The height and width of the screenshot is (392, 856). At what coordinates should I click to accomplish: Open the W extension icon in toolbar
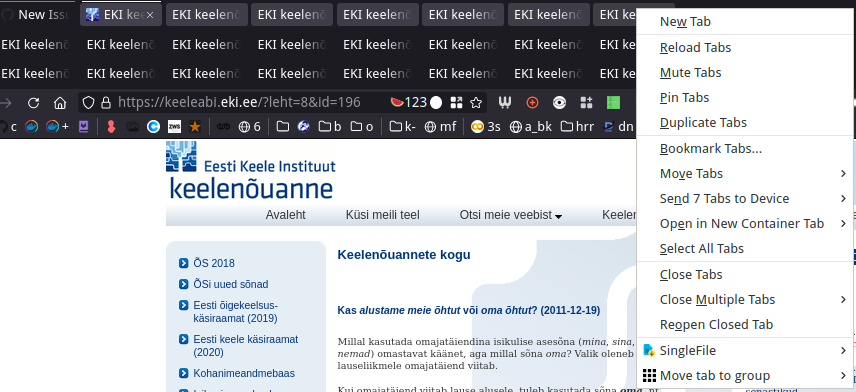click(x=506, y=102)
